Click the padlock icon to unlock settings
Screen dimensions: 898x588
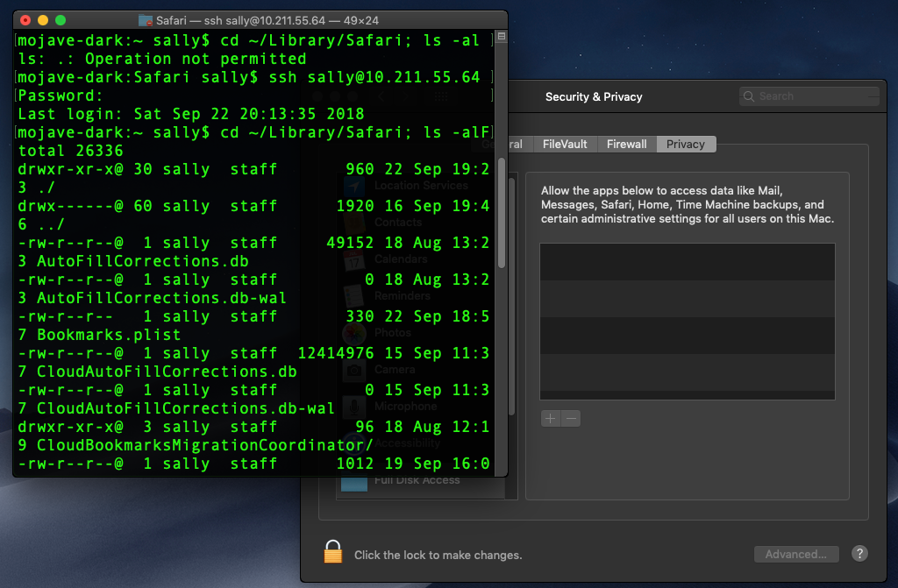(x=332, y=551)
